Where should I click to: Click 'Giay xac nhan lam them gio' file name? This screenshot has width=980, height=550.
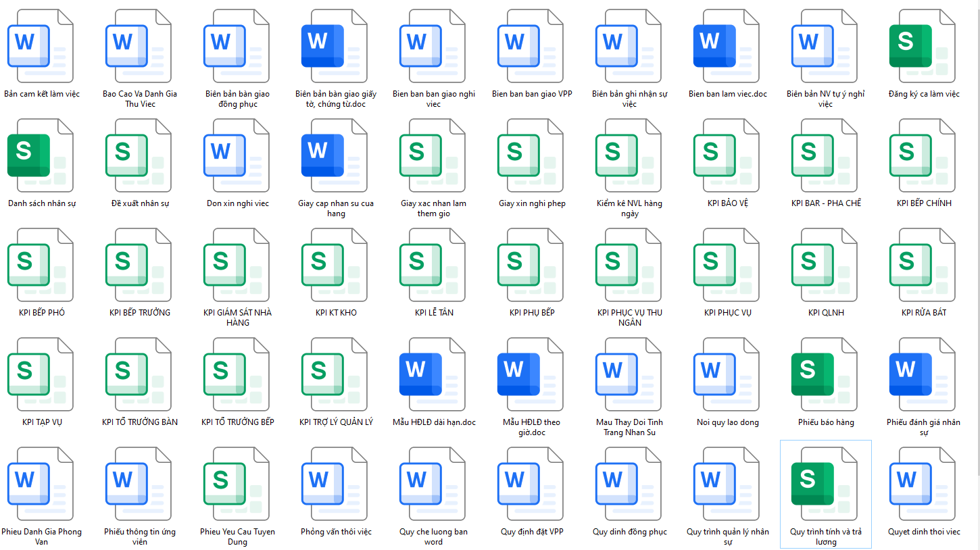pyautogui.click(x=434, y=209)
